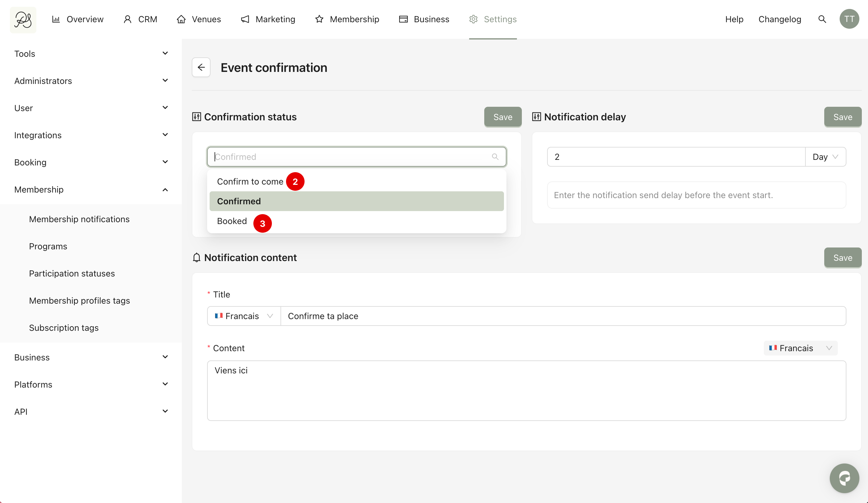Save the Confirmation status section
868x503 pixels.
[502, 117]
